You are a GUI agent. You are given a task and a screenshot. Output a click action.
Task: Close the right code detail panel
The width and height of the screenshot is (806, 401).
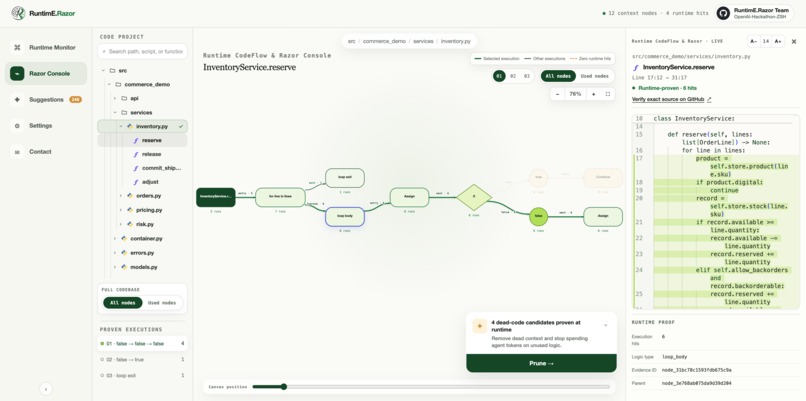pos(794,41)
